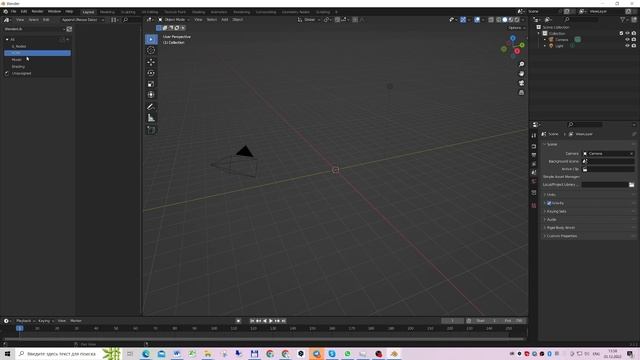Open the Tool properties tab icon
This screenshot has width=640, height=360.
pyautogui.click(x=533, y=136)
